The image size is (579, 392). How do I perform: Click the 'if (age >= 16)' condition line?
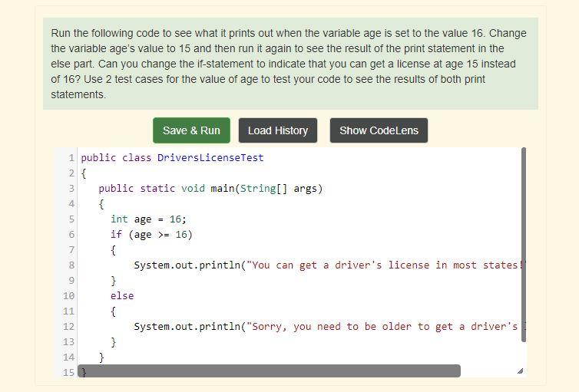tap(151, 235)
